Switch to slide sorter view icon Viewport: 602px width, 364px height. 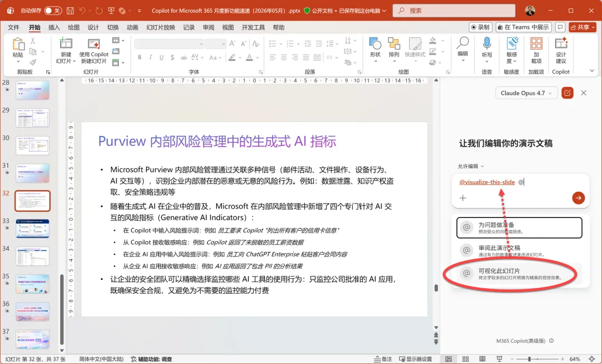[x=465, y=359]
